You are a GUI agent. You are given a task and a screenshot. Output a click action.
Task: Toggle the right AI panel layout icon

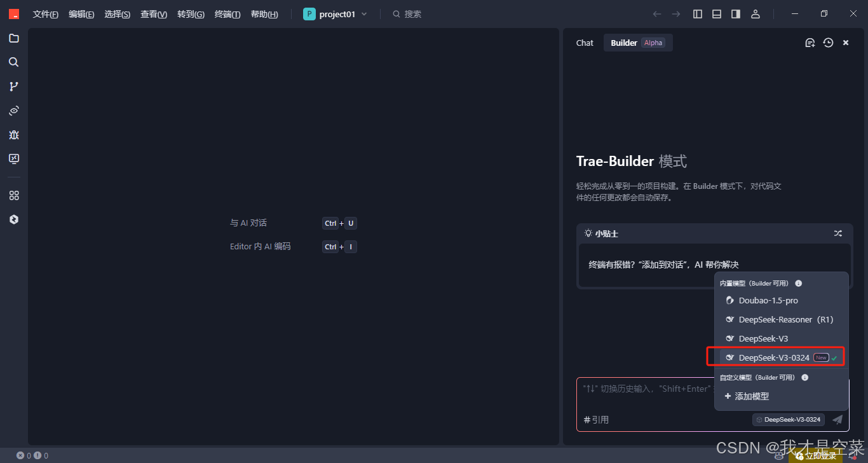pos(736,14)
